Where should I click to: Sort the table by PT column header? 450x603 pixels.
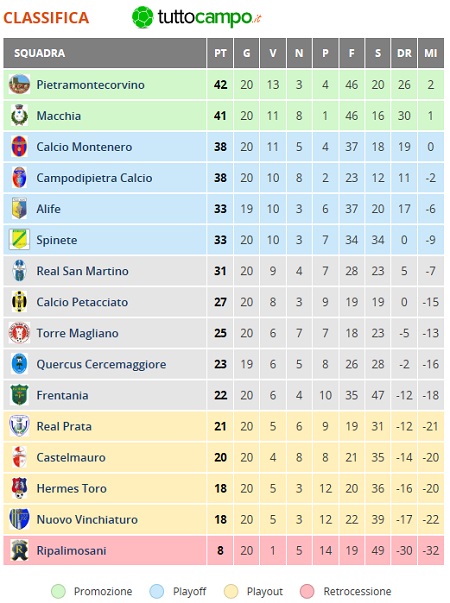[x=220, y=53]
